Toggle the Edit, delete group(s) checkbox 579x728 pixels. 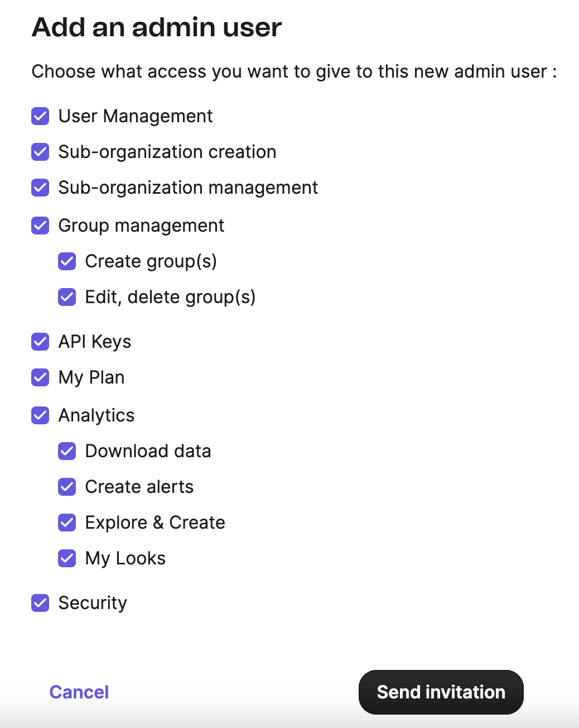(x=67, y=297)
